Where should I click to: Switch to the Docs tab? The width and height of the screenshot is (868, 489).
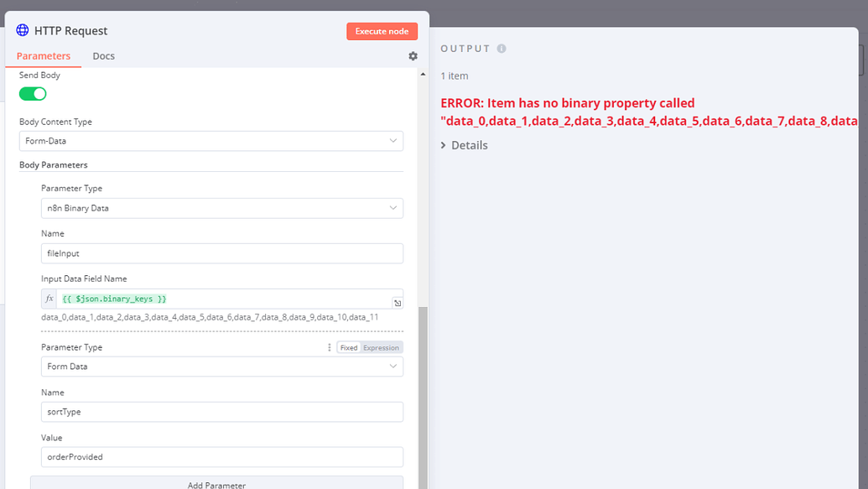coord(103,55)
